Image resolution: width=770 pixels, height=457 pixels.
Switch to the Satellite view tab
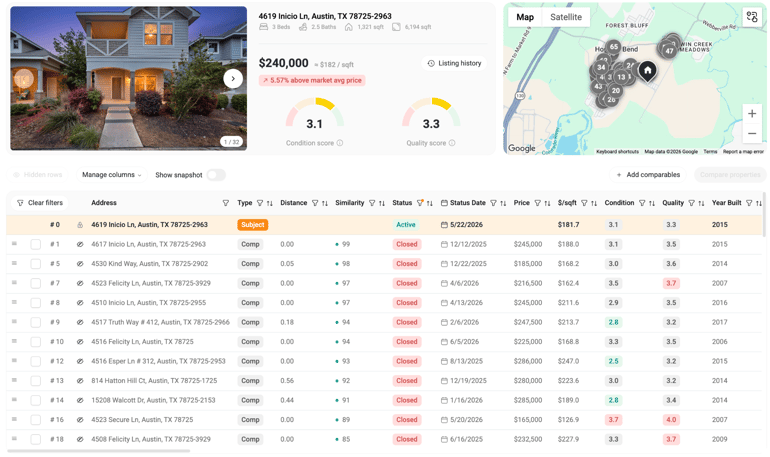[566, 17]
